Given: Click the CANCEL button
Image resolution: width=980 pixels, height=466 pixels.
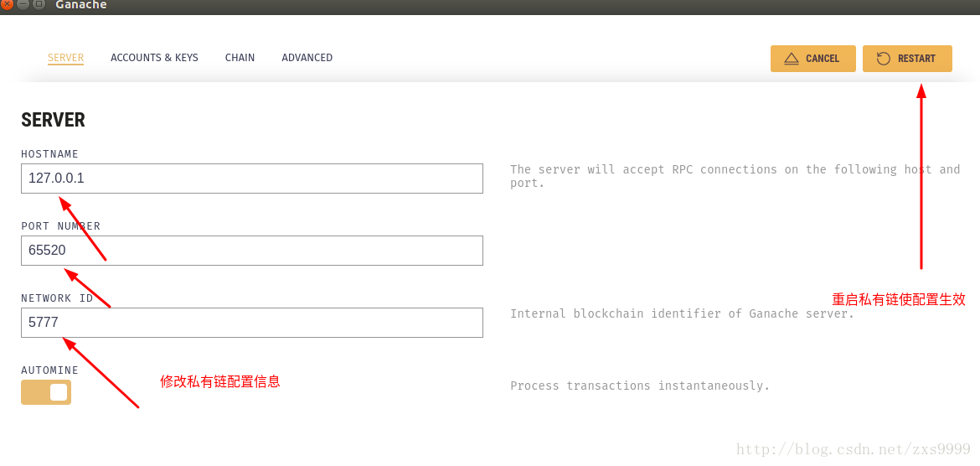Looking at the screenshot, I should 812,59.
